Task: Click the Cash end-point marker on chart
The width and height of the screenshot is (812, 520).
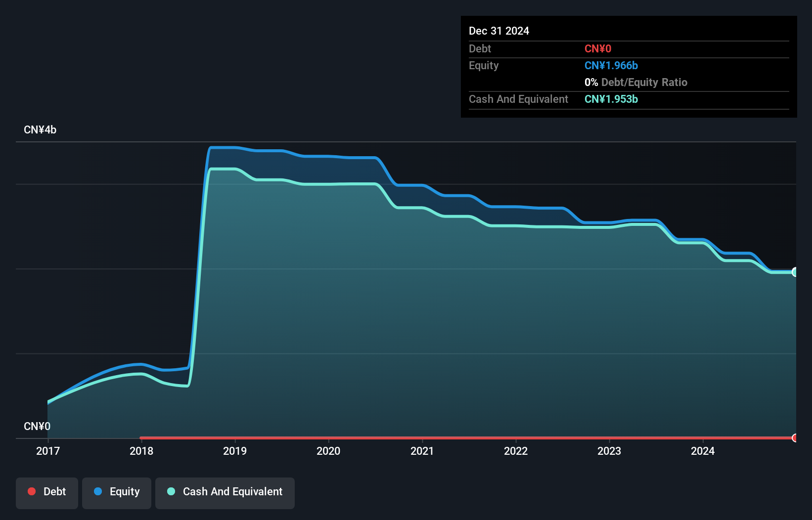Action: 795,272
